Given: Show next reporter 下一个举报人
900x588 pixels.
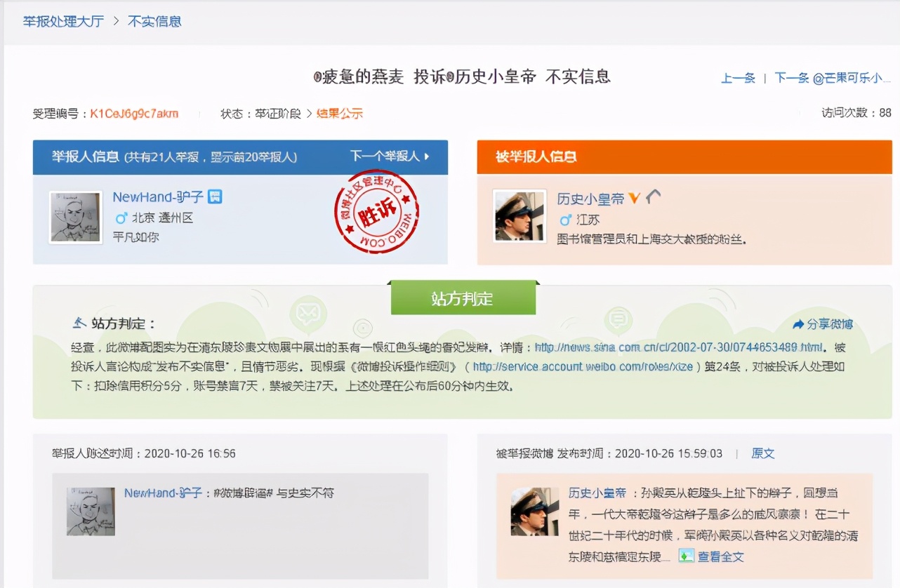Looking at the screenshot, I should (x=384, y=156).
